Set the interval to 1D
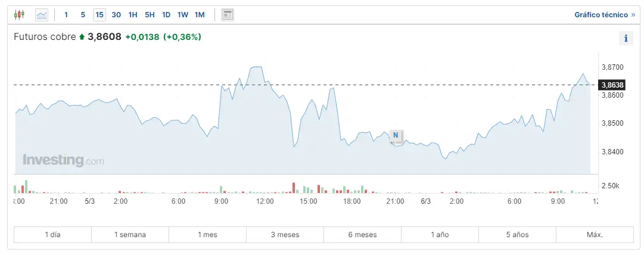644x255 pixels. [x=166, y=14]
